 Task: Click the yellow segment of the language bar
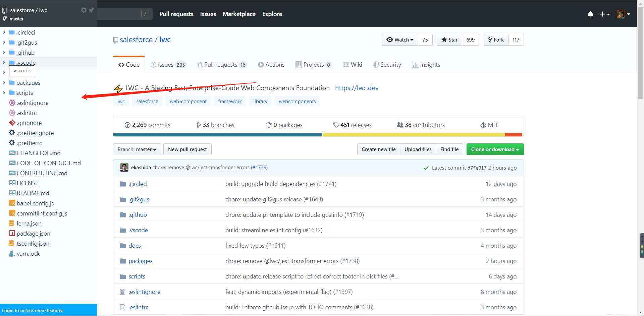point(413,135)
